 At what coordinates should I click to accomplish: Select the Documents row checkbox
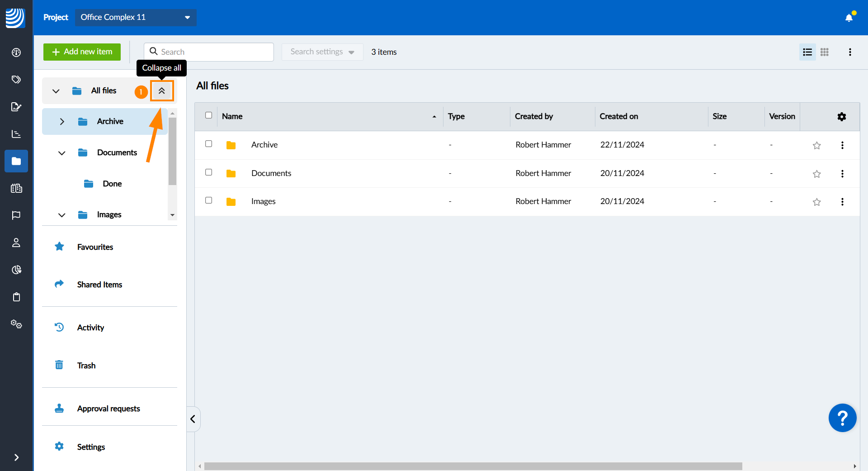coord(208,172)
